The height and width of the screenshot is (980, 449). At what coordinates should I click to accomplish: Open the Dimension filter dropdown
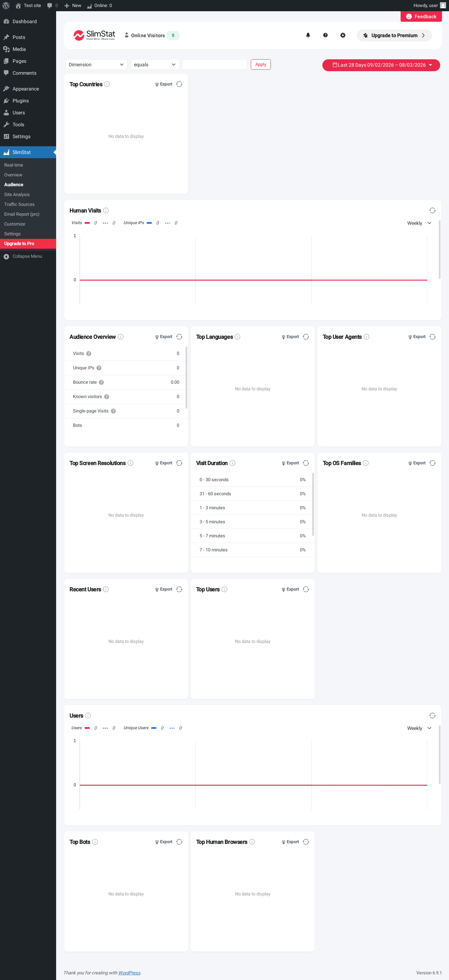point(96,65)
